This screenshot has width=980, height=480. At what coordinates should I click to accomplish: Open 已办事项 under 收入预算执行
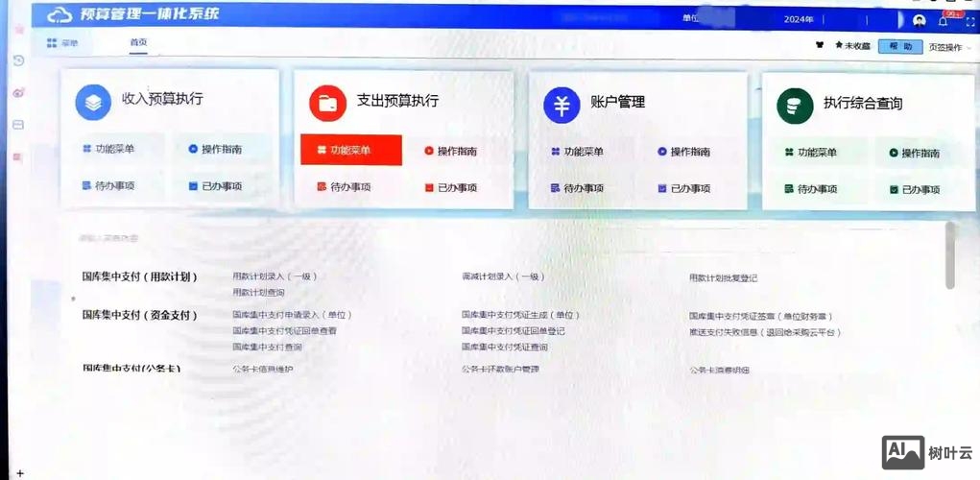point(215,186)
